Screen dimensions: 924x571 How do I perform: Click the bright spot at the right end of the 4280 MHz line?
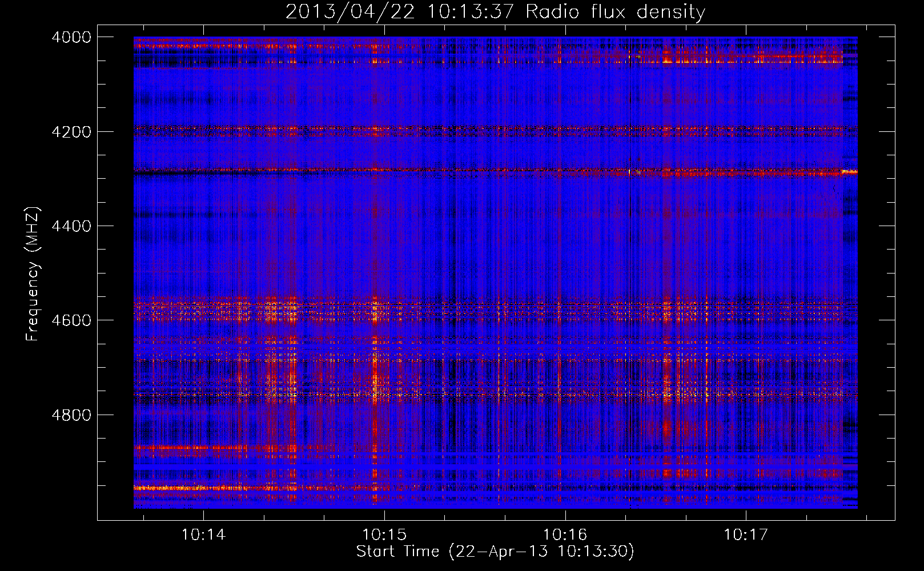tap(850, 171)
